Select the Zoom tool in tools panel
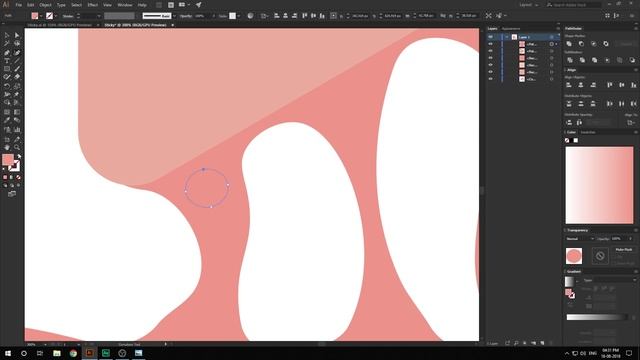 pos(17,147)
